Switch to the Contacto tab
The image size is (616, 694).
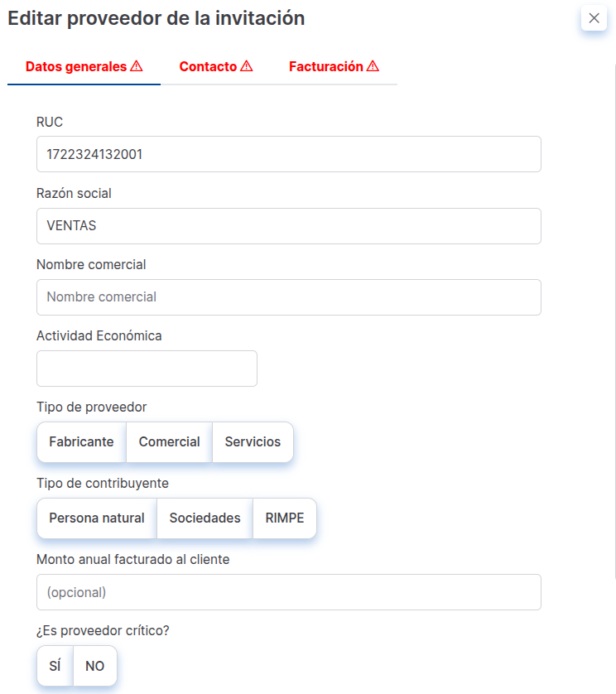[206, 65]
